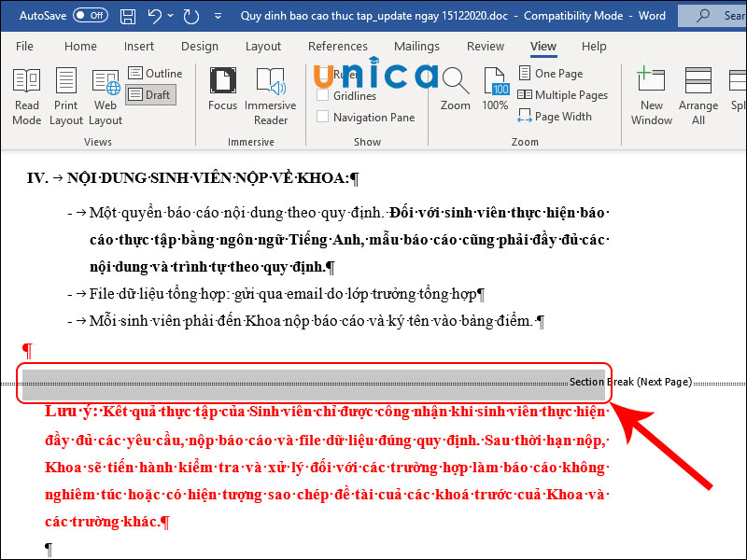Open the Mailings tab
Image resolution: width=747 pixels, height=560 pixels.
point(416,46)
